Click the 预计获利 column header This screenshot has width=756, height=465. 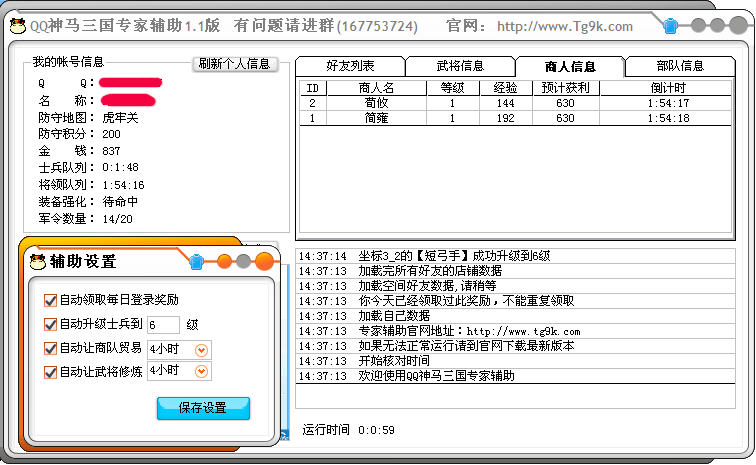(565, 88)
